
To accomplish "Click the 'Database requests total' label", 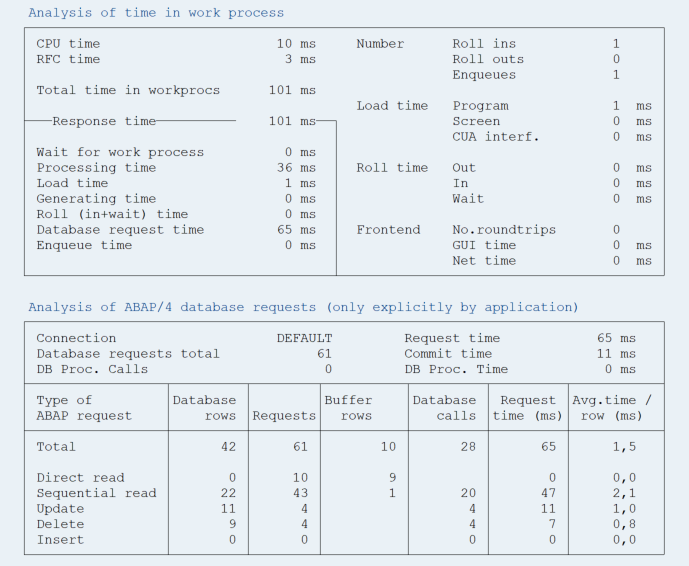I will (x=128, y=353).
